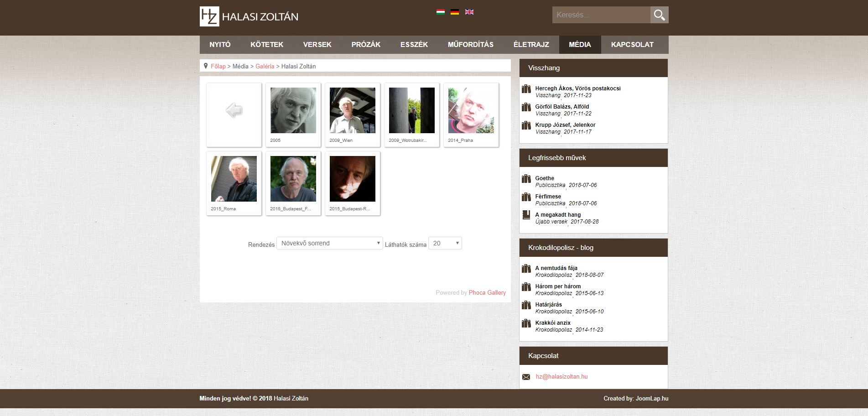Follow the Galéria breadcrumb link
Image resolution: width=868 pixels, height=416 pixels.
point(265,66)
